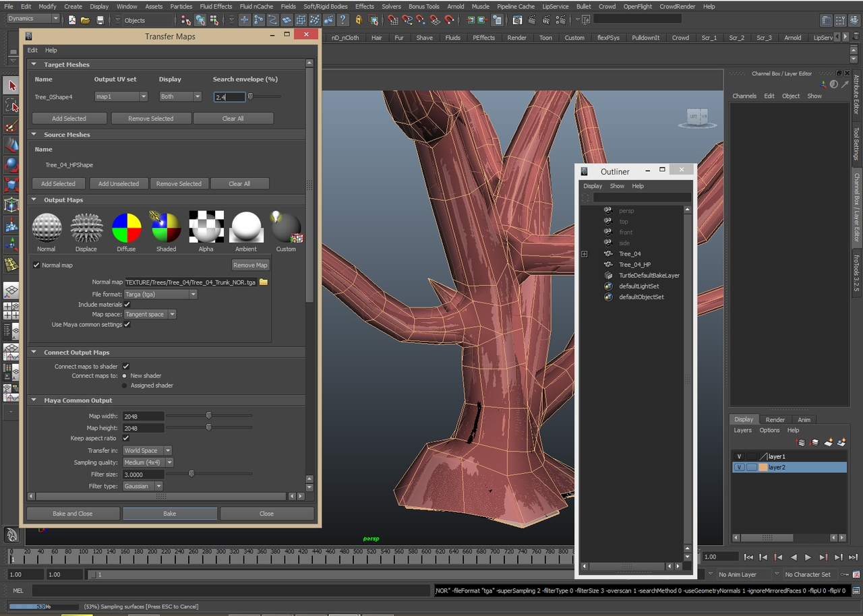Click Add Selected under Target Meshes

tap(69, 119)
